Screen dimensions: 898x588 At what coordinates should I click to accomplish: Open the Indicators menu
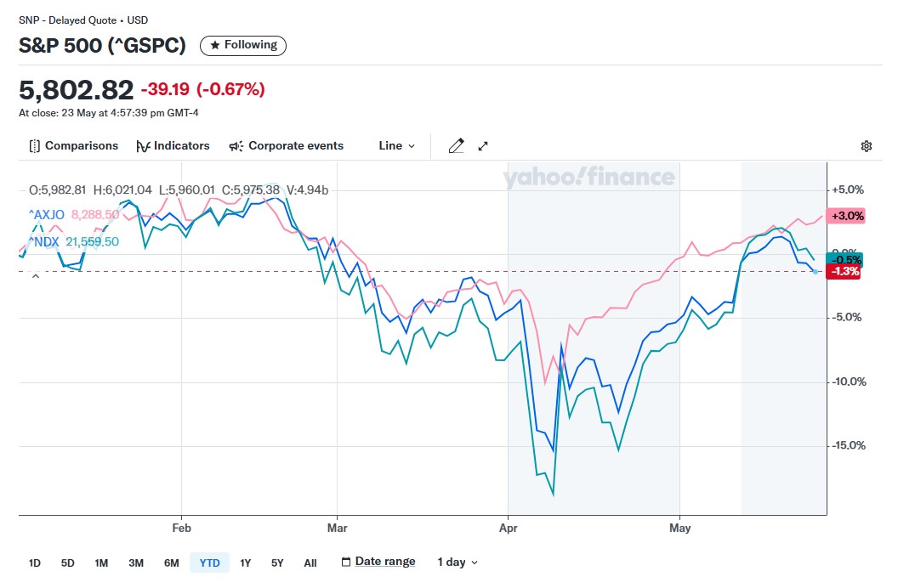[x=173, y=146]
